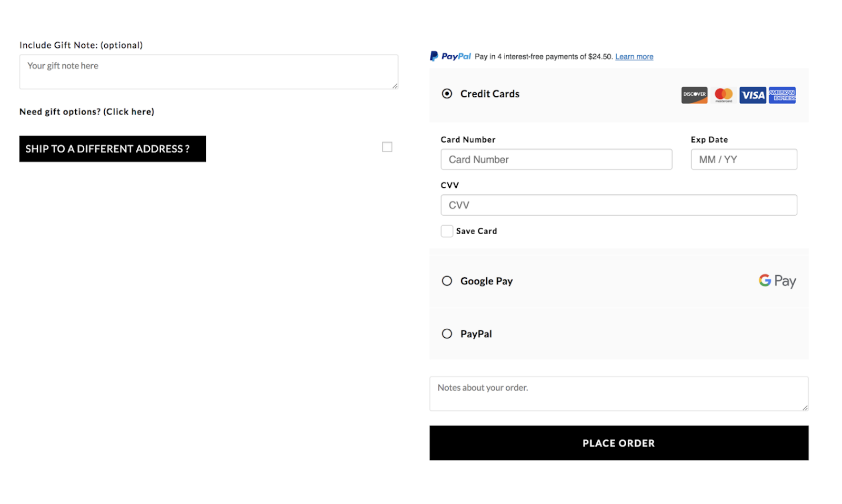Screen dimensions: 842x504
Task: Focus the CVV input field
Action: point(619,205)
